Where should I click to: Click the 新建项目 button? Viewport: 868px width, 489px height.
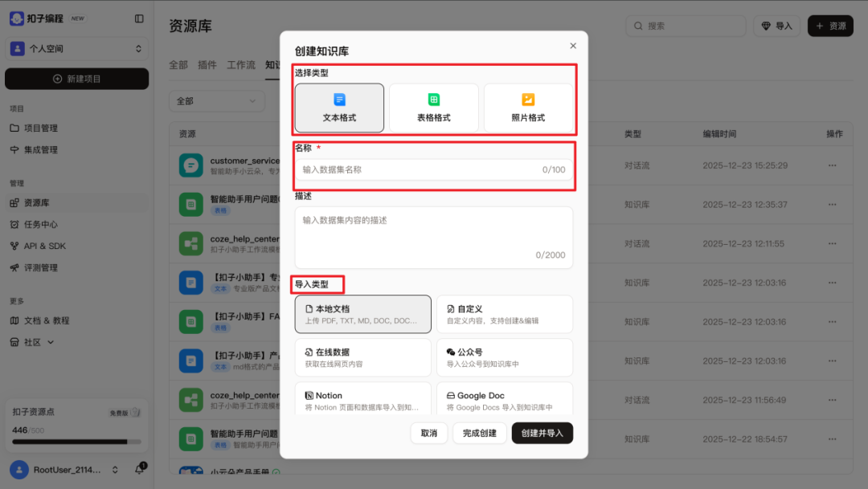pyautogui.click(x=76, y=79)
